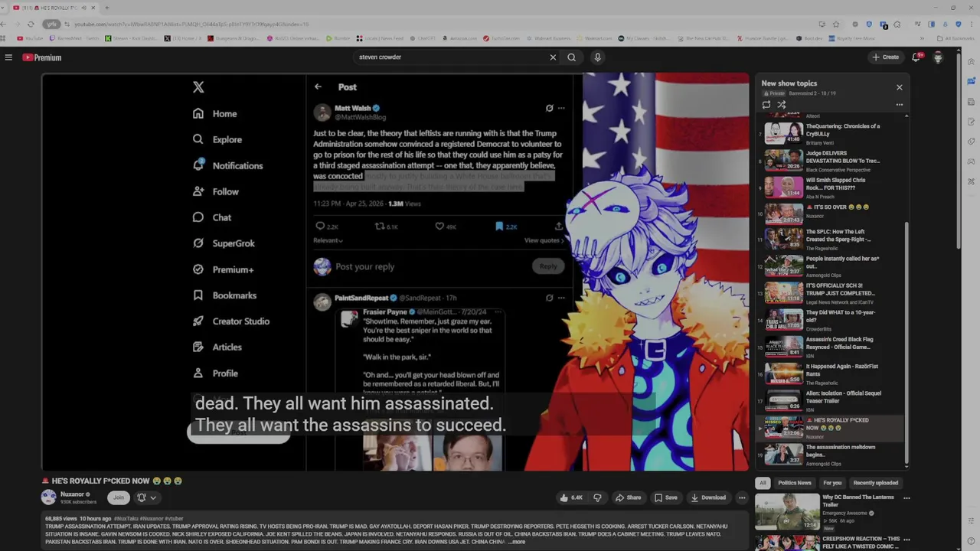The width and height of the screenshot is (980, 551).
Task: Select current HE'S ROYALLY F*CKED NOW playlist item
Action: coord(831,427)
